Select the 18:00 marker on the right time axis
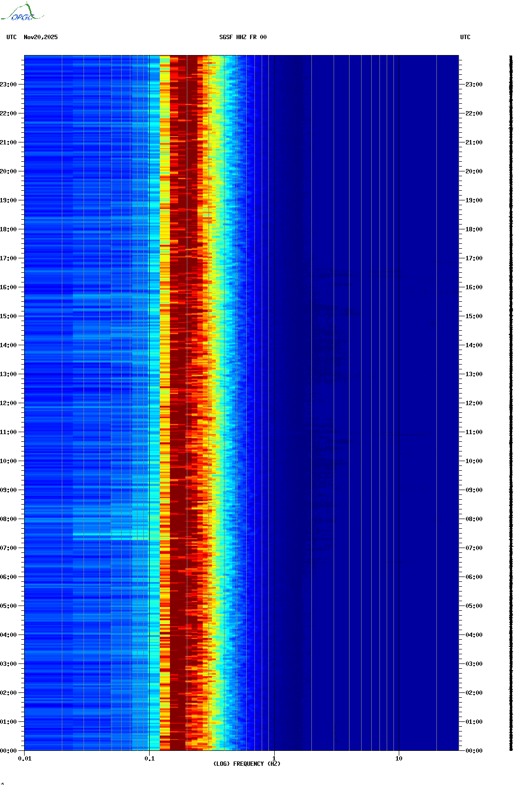Viewport: 532px width, 789px height. pos(474,229)
